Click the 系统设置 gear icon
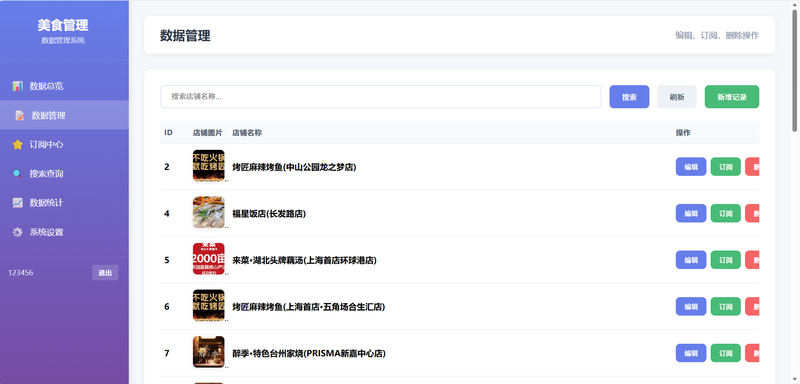This screenshot has width=800, height=384. [18, 232]
